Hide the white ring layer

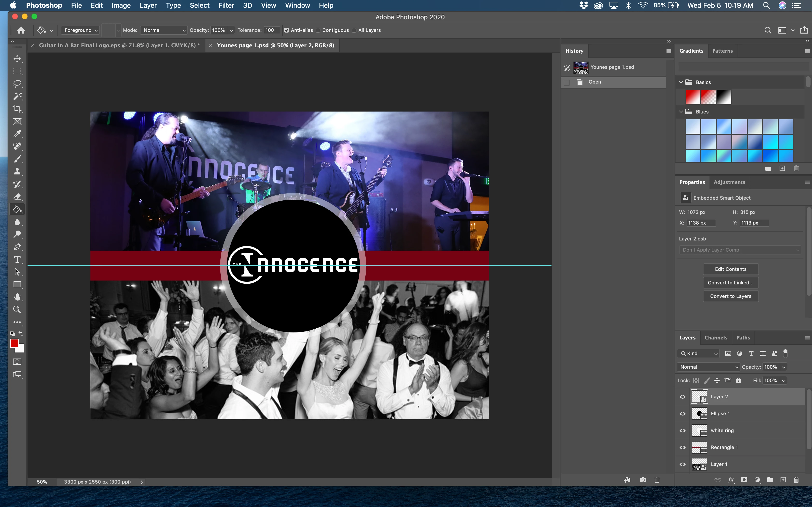(x=682, y=430)
